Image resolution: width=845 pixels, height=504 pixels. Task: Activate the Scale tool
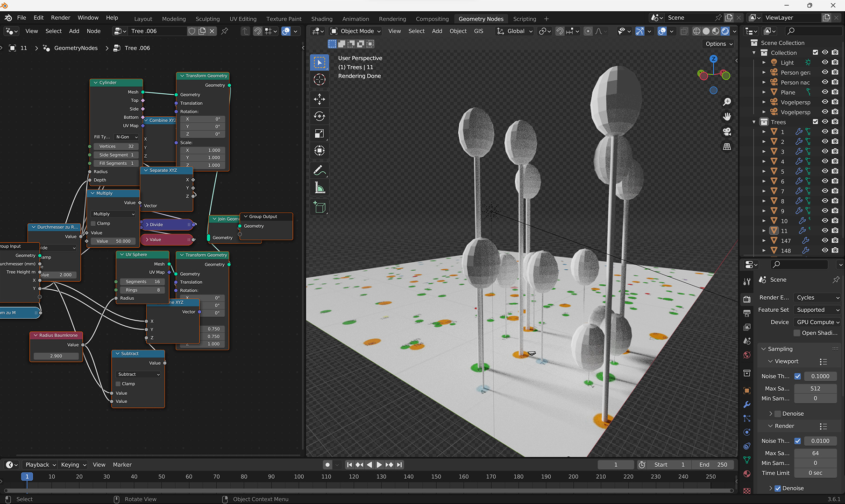[320, 133]
